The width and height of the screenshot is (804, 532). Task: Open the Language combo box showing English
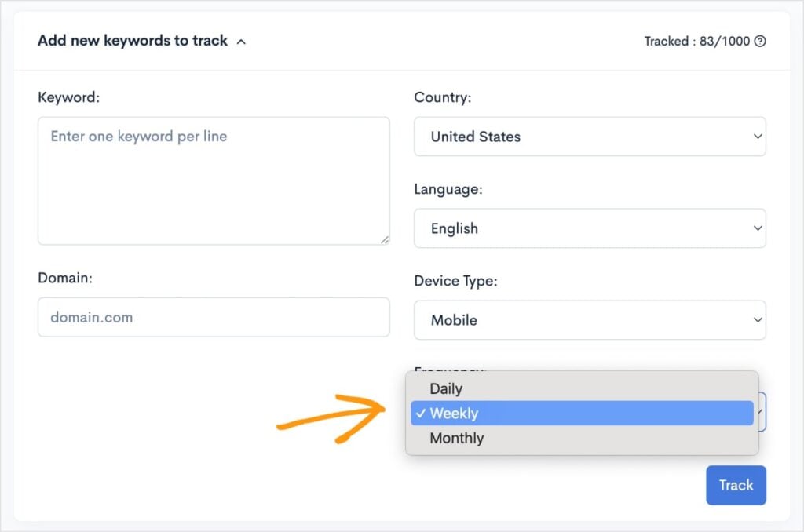coord(590,228)
